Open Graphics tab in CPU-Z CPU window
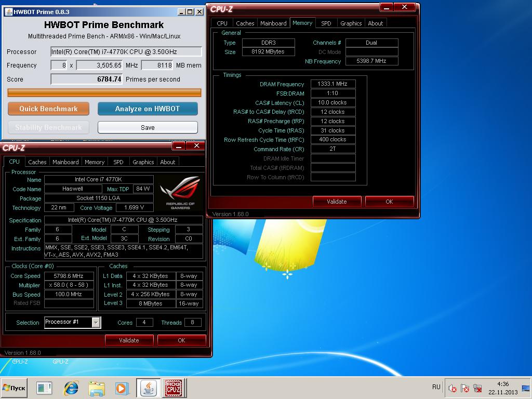The image size is (532, 399). coord(143,162)
